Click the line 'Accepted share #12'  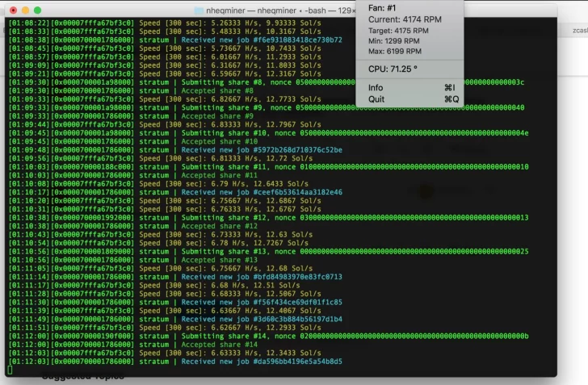click(220, 226)
